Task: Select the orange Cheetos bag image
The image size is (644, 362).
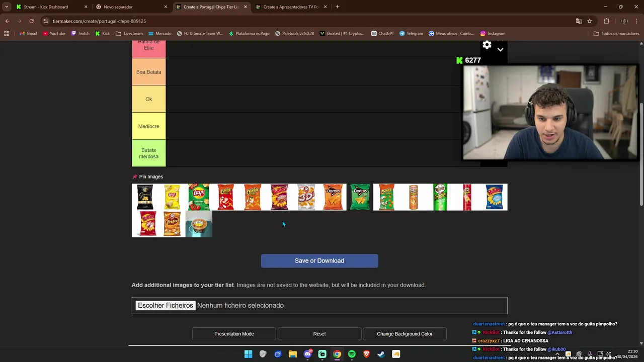Action: coord(253,197)
